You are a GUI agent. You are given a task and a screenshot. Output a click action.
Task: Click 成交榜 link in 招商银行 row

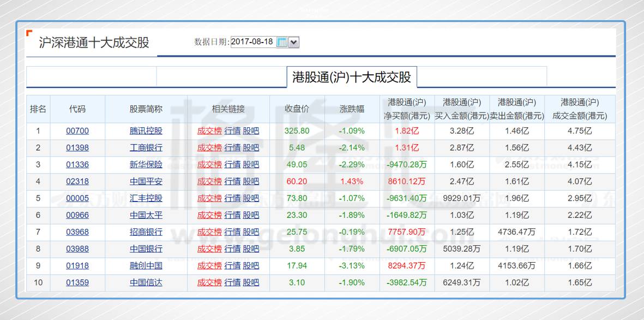tap(209, 232)
